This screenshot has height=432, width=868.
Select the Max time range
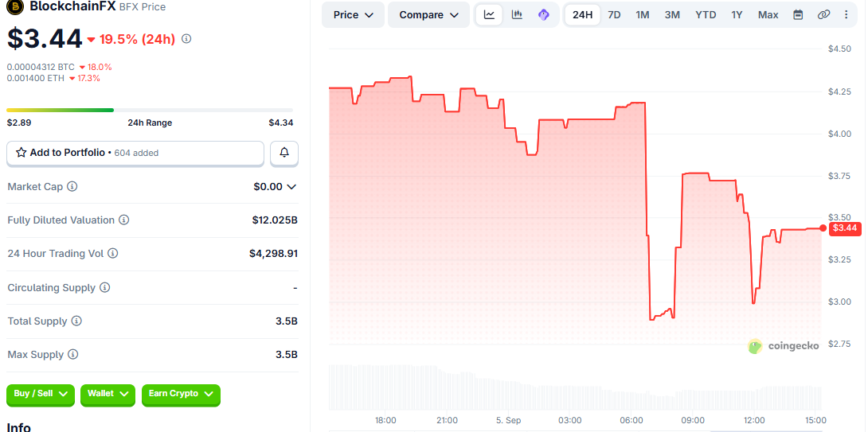point(768,15)
